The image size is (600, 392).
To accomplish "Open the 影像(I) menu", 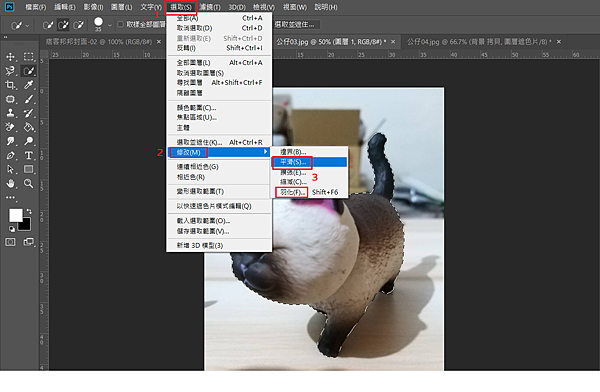I will (x=93, y=7).
